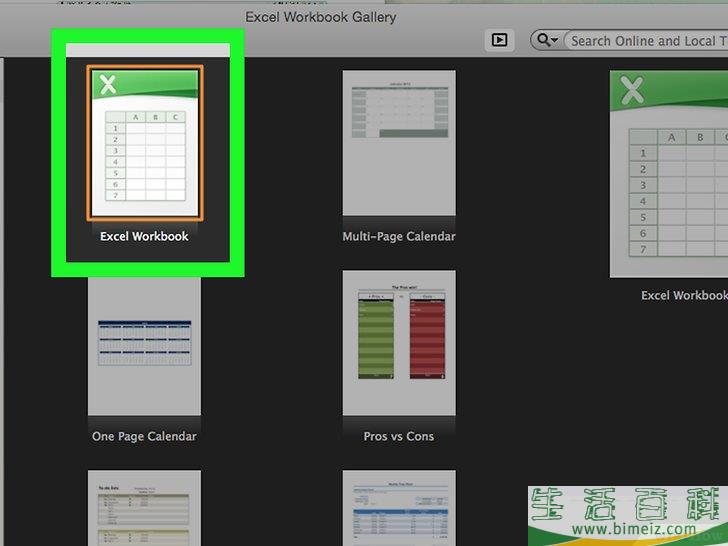
Task: Select the Excel Workbook template thumbnail
Action: point(145,143)
